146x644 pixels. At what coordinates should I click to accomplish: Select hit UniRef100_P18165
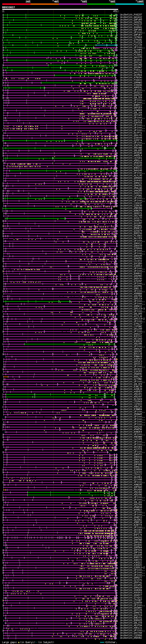[131, 165]
